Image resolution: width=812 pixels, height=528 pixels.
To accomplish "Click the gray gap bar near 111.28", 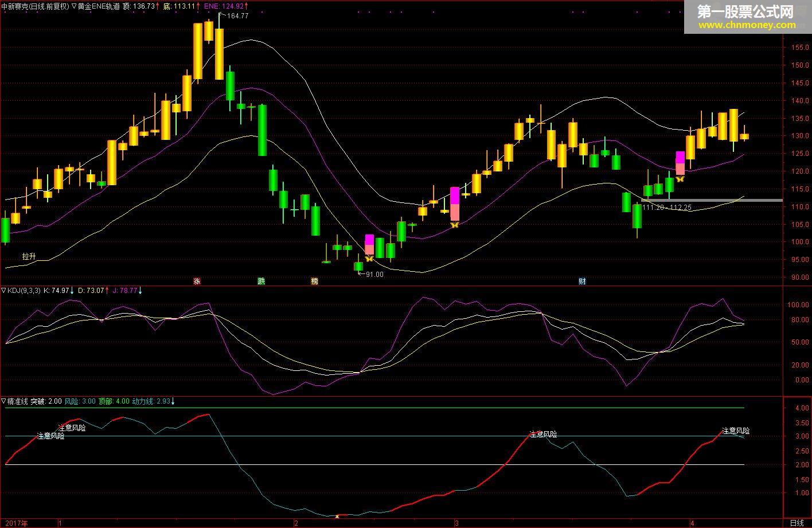I will 712,200.
